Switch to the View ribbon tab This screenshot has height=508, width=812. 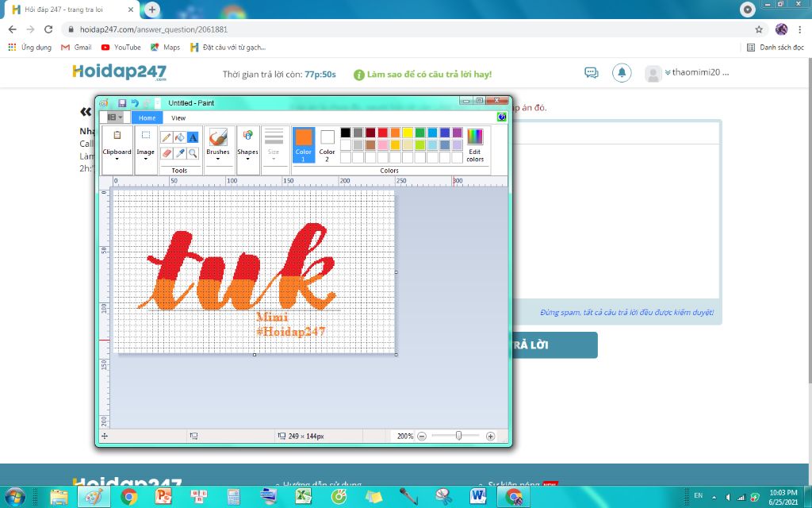(x=178, y=117)
